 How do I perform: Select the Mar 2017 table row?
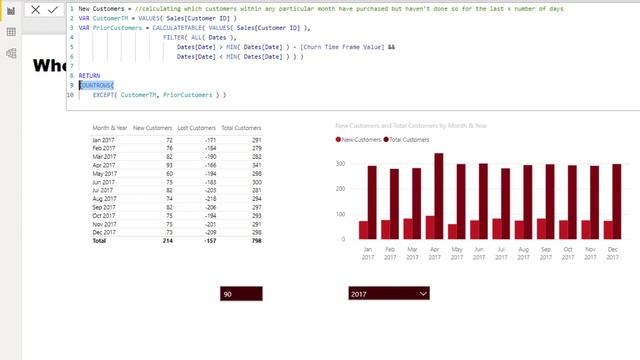tap(177, 157)
